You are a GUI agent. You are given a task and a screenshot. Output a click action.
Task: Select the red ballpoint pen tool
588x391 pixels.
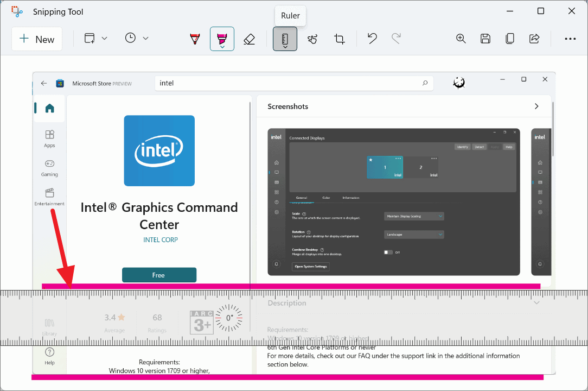195,38
